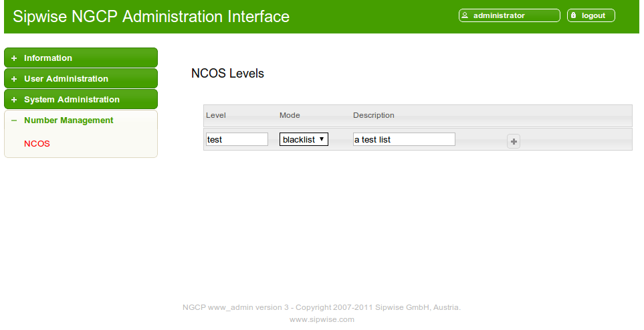The width and height of the screenshot is (644, 330).
Task: Click the NGCP www_admin version copyright text
Action: pyautogui.click(x=322, y=307)
